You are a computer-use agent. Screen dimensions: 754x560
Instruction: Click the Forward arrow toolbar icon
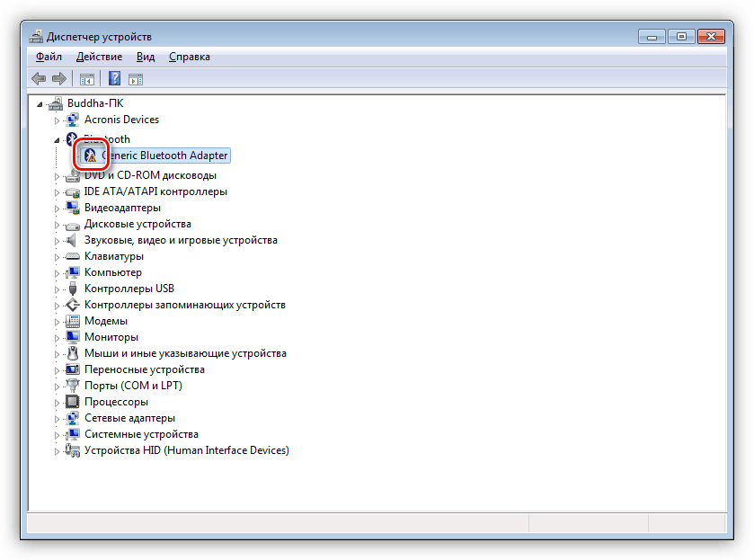click(x=58, y=78)
